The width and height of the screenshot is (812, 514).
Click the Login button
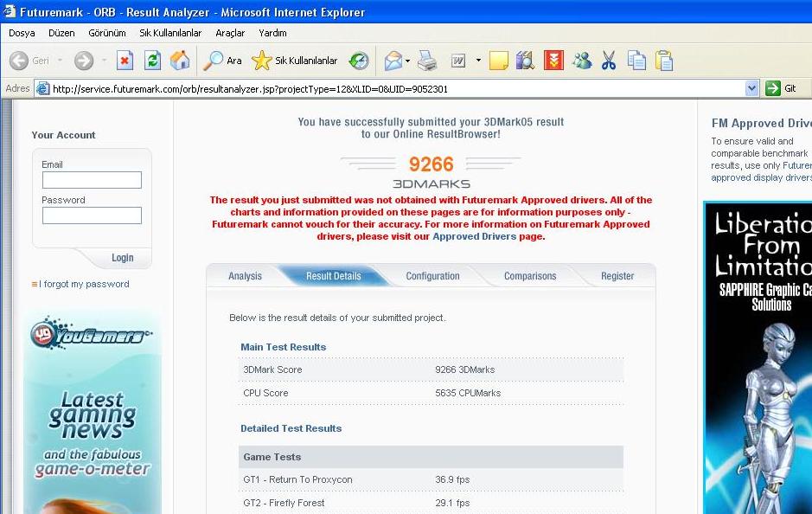click(x=122, y=258)
